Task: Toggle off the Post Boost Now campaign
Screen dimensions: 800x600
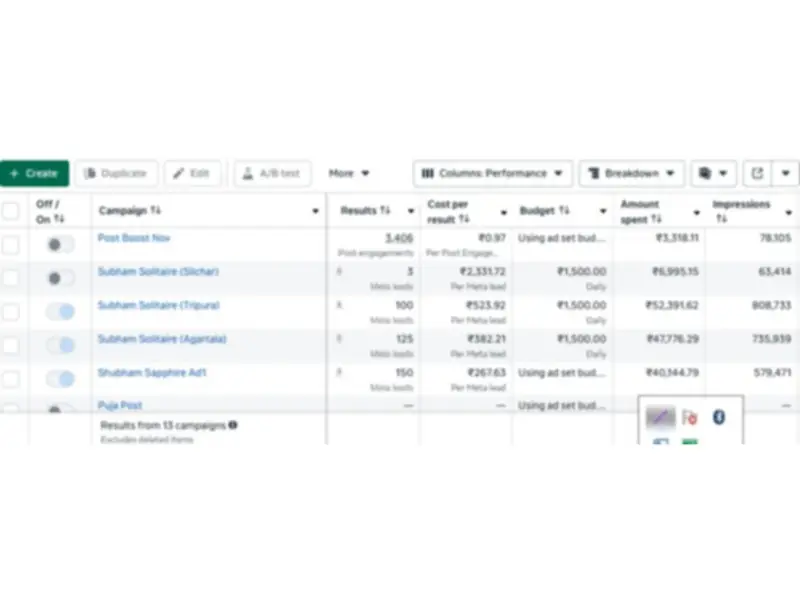Action: pyautogui.click(x=59, y=245)
